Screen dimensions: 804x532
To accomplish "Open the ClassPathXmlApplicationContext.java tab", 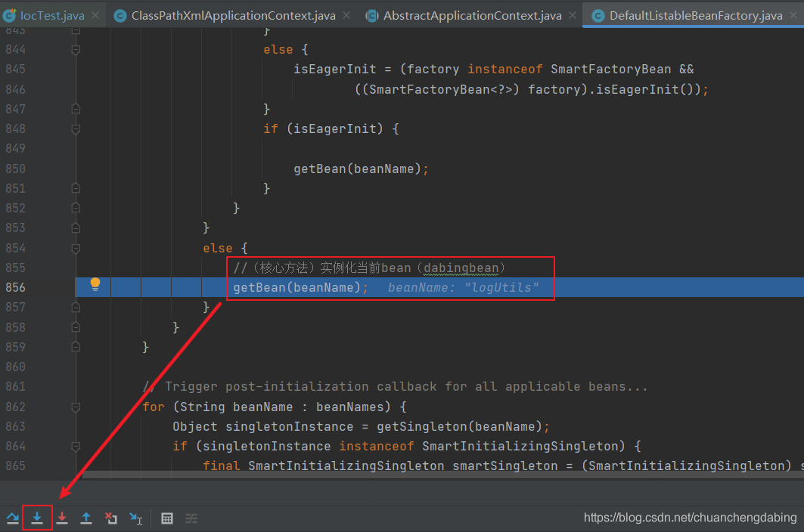I will [x=233, y=16].
